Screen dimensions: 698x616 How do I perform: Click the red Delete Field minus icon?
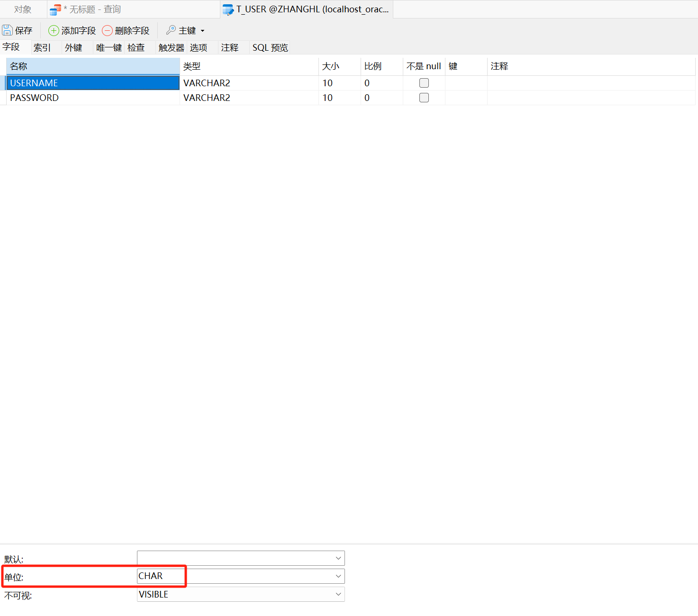[108, 31]
